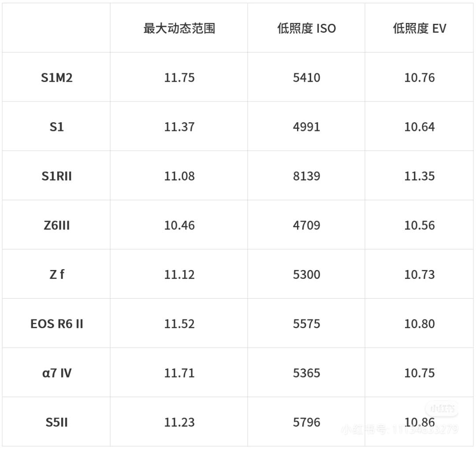Select the 8139 low-light ISO cell
This screenshot has height=450, width=476.
306,176
